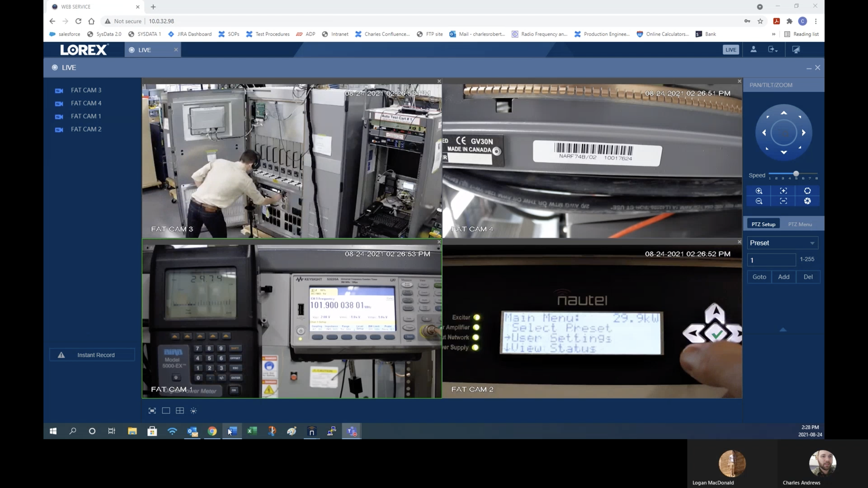Expand the collapsed PTZ panel arrow
The image size is (868, 488).
point(783,330)
